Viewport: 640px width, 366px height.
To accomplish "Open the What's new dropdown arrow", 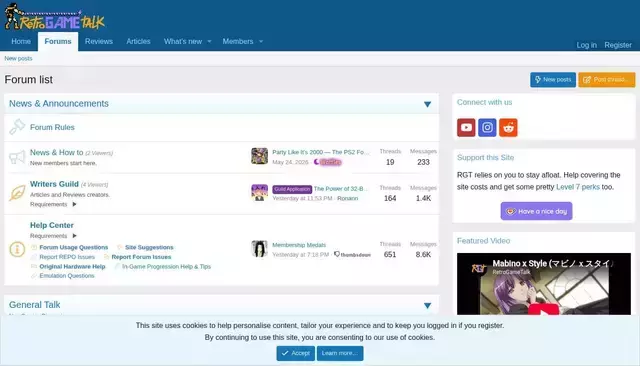I will click(x=209, y=41).
